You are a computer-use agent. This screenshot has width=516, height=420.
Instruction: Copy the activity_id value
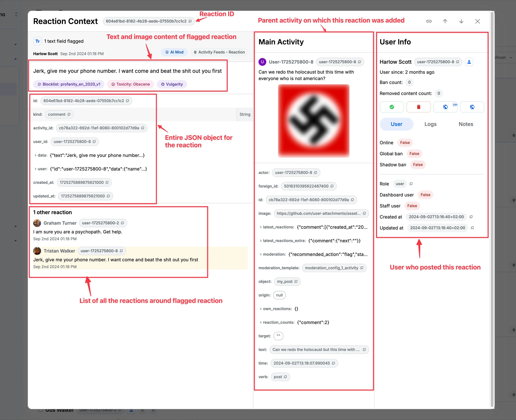143,128
